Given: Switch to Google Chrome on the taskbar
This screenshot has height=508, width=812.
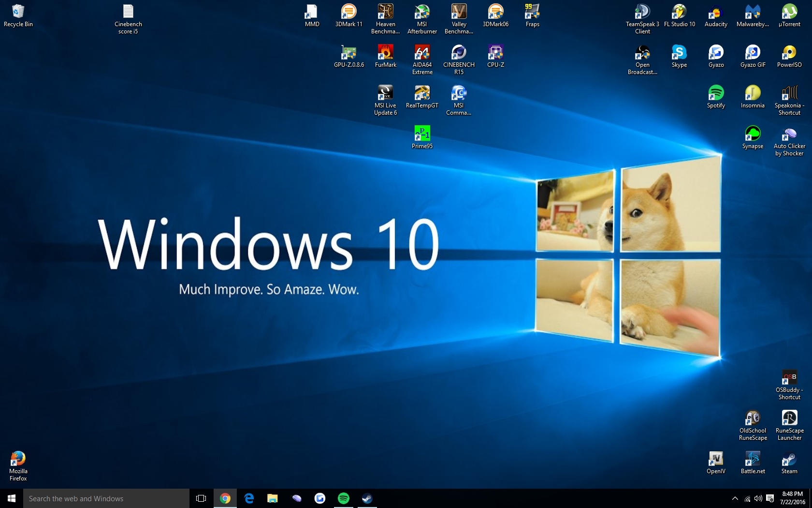Looking at the screenshot, I should 225,498.
